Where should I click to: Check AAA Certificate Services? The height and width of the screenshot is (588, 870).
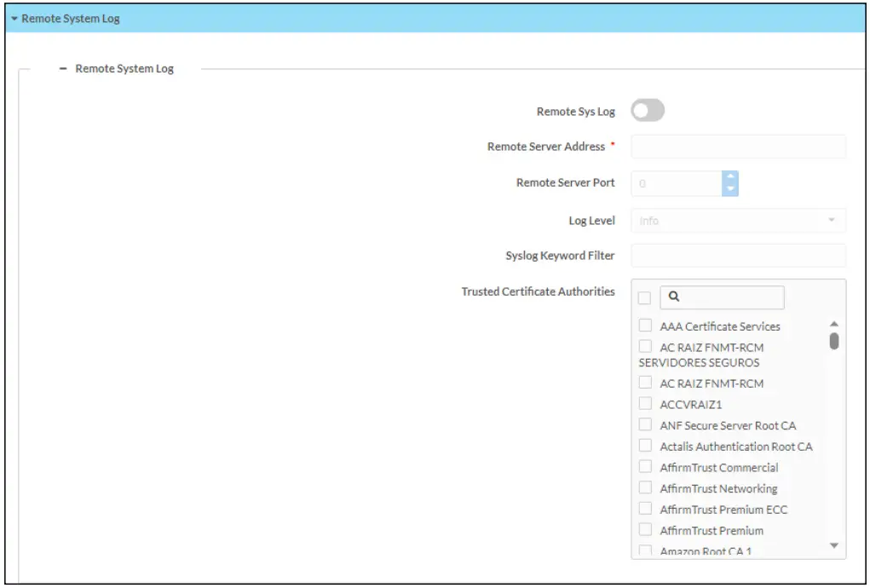coord(645,326)
